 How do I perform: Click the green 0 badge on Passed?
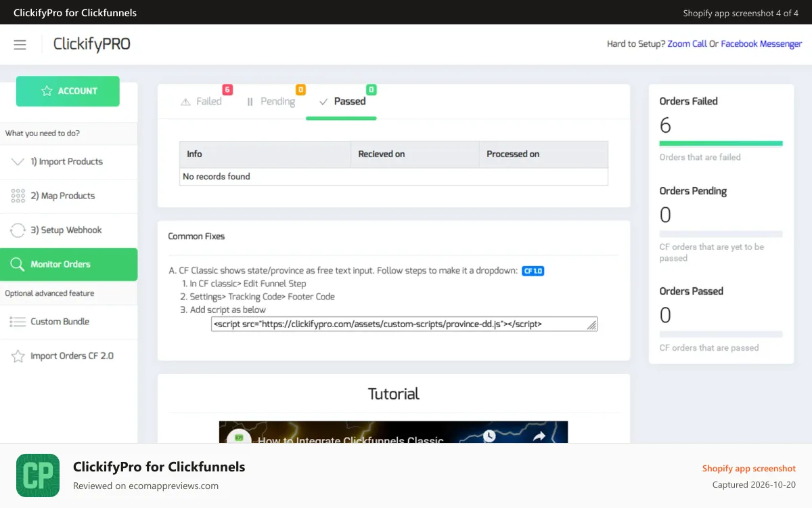[x=371, y=89]
